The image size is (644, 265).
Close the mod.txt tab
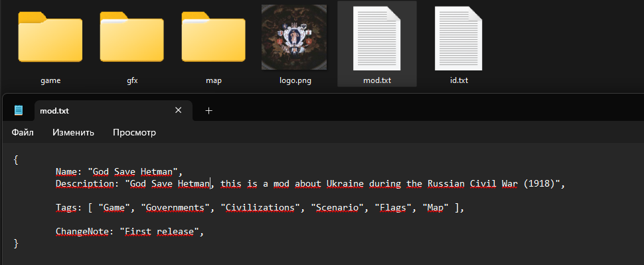pos(178,110)
